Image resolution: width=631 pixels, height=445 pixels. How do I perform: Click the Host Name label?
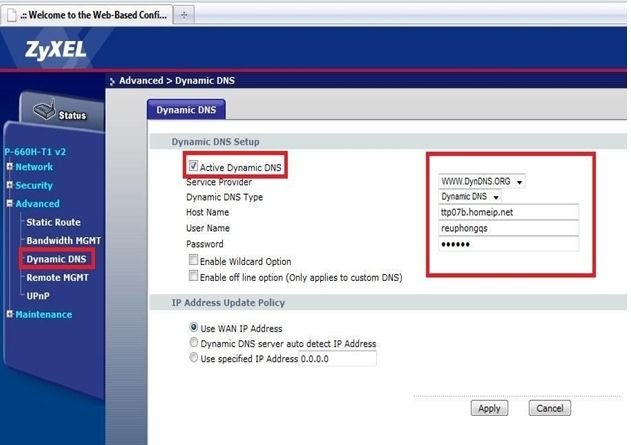(x=207, y=212)
